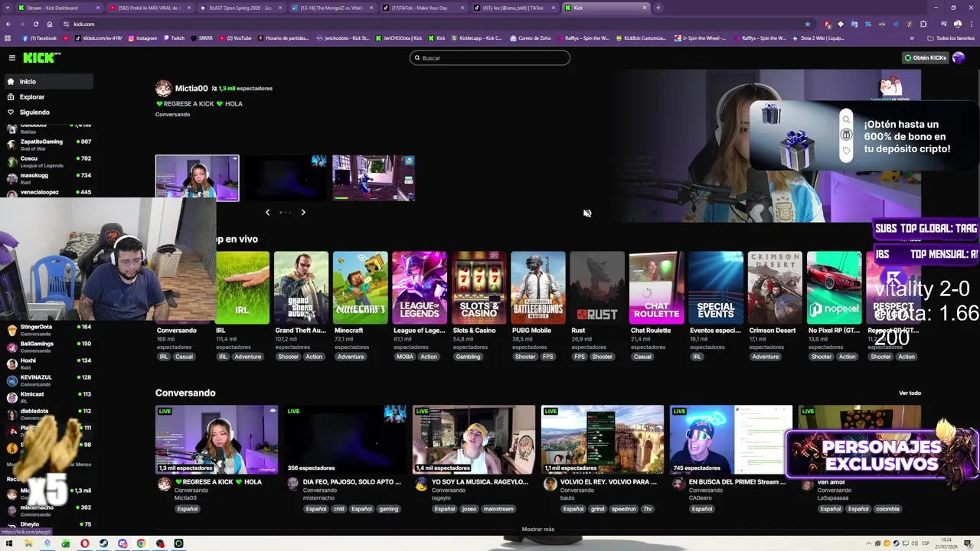Go to previous featured stream arrow
Screen dimensions: 980x551
click(x=267, y=212)
